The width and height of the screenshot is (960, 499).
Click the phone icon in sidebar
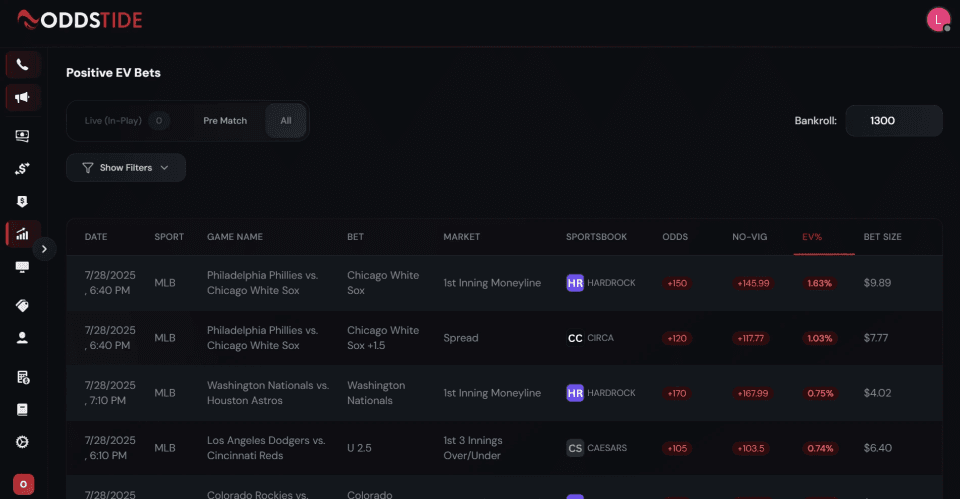pyautogui.click(x=22, y=65)
